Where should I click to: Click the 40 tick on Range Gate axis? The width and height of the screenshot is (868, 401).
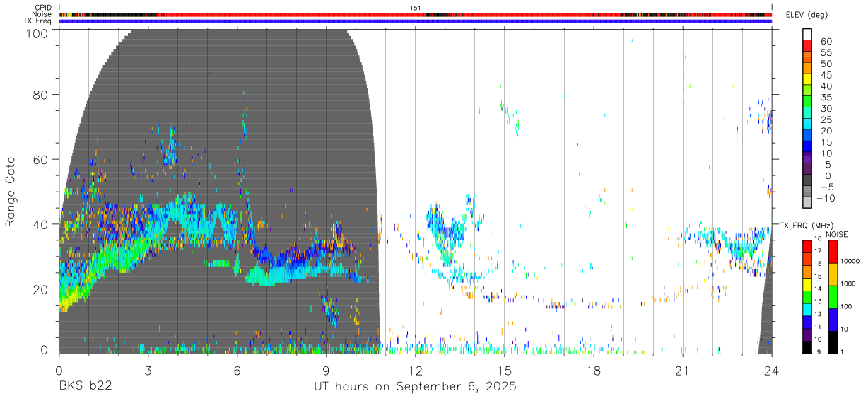[42, 224]
